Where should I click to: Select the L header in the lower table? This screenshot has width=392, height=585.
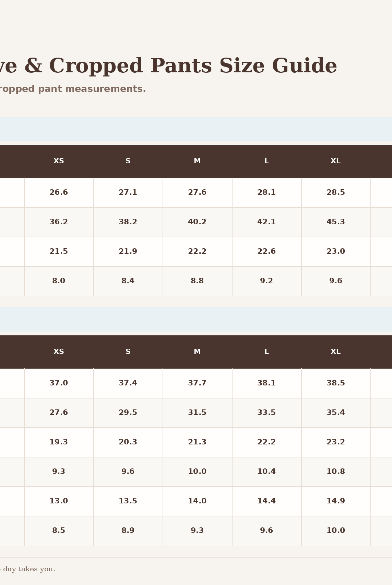tap(267, 352)
